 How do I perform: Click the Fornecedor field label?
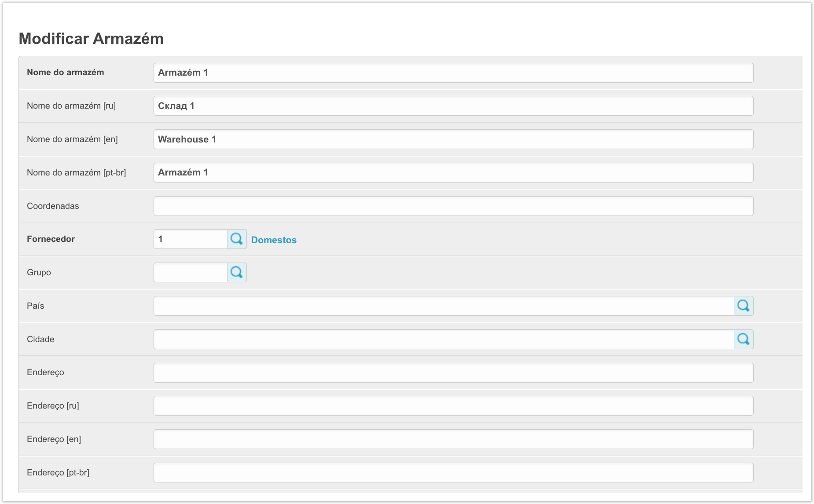click(51, 239)
